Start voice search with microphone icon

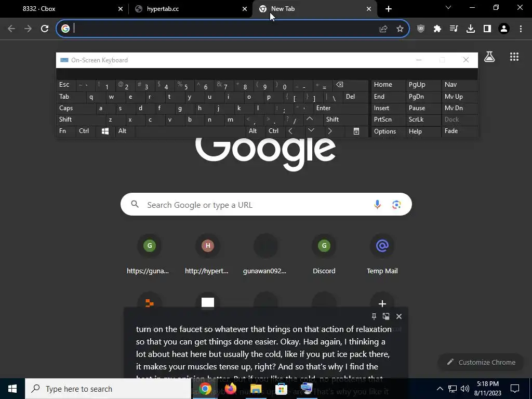tap(377, 205)
